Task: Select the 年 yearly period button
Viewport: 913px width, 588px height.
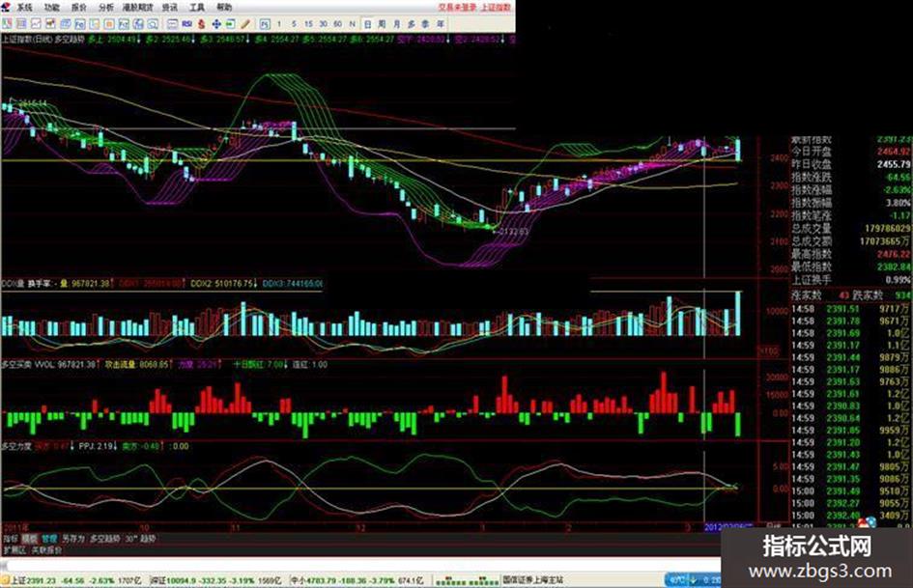Action: click(441, 24)
